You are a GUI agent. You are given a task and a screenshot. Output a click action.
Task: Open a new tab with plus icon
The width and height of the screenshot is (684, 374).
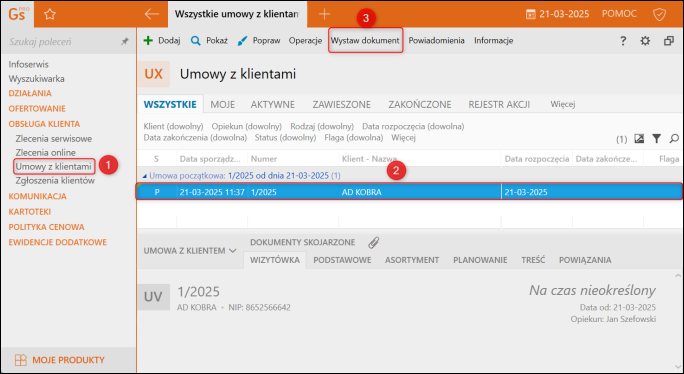coord(324,14)
